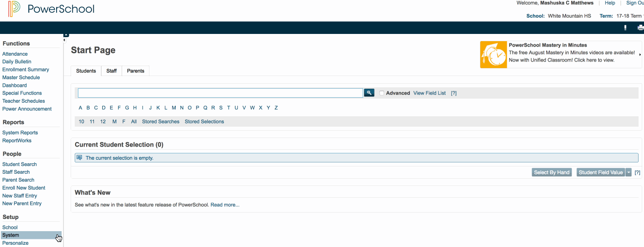Click the Sign Out link
Viewport: 644px width, 247px height.
pyautogui.click(x=635, y=3)
